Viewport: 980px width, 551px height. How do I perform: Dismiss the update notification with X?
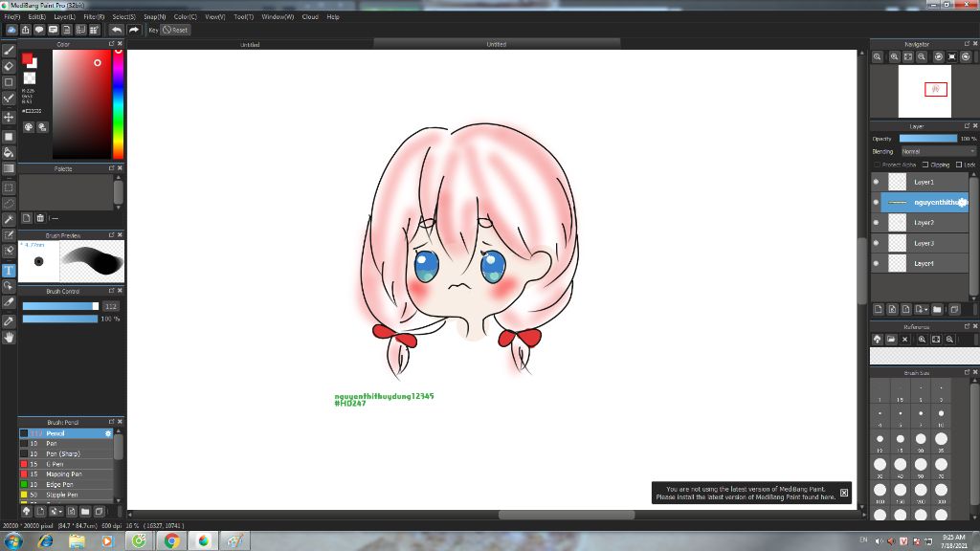(x=844, y=493)
